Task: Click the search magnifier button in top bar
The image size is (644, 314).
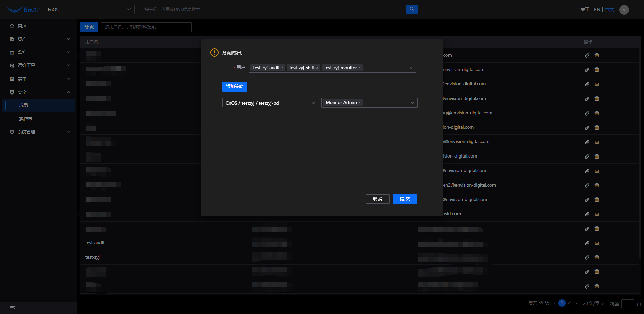Action: (x=412, y=9)
